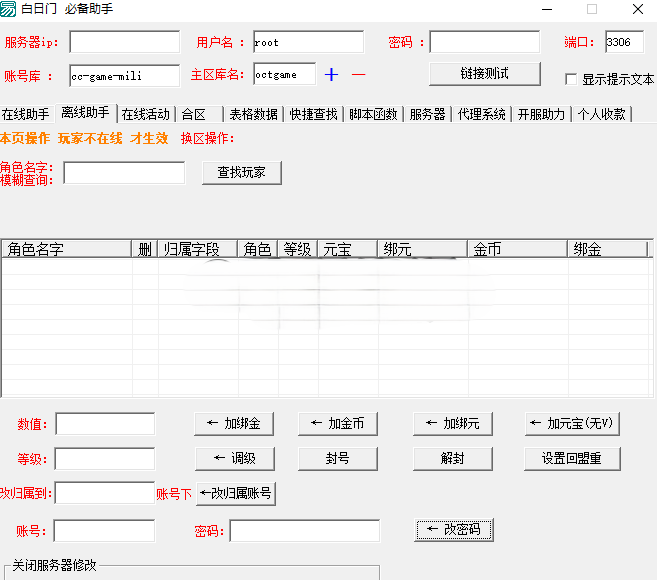Screen dimensions: 657x580
Task: Open the 个人收款 tab
Action: click(x=602, y=114)
